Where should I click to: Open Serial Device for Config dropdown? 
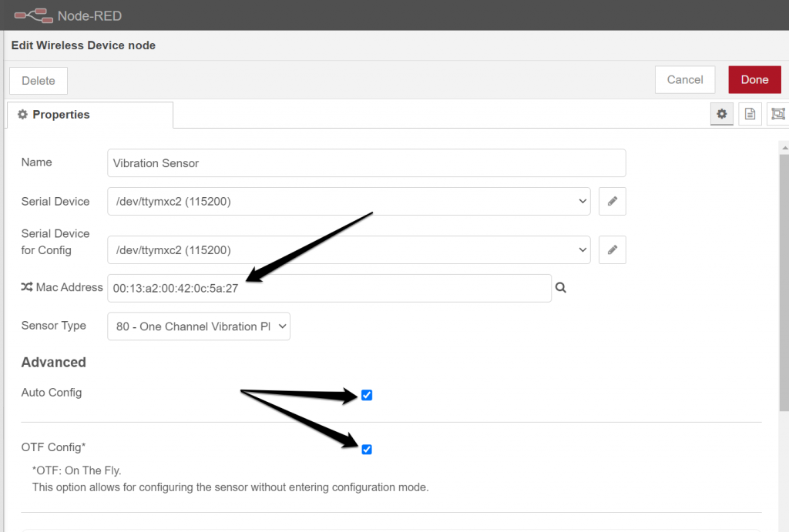pos(349,250)
